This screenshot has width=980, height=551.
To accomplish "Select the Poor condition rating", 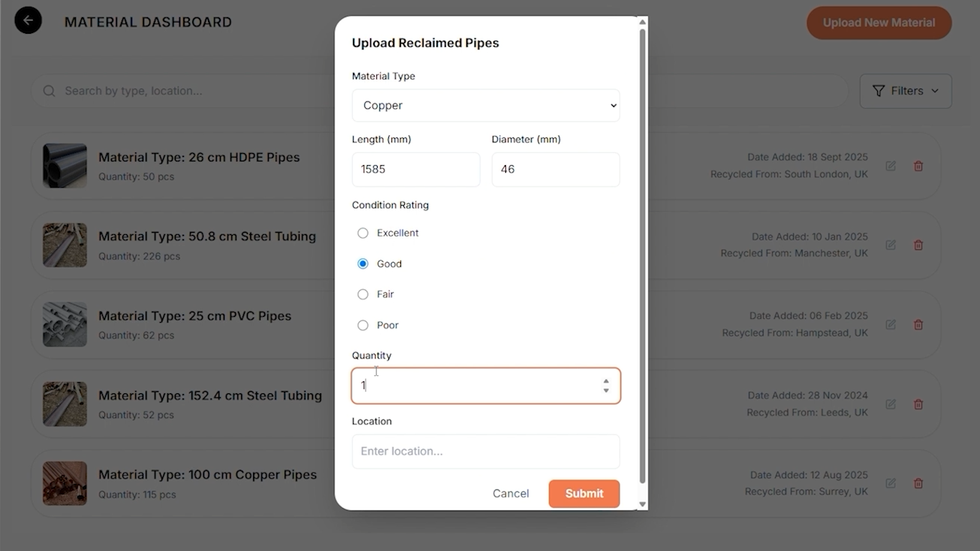I will click(363, 325).
